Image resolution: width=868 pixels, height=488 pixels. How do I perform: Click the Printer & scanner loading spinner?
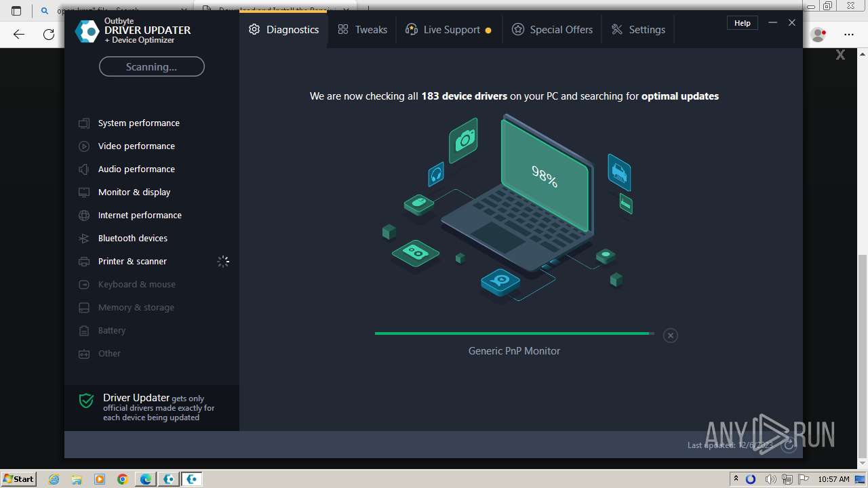[223, 261]
